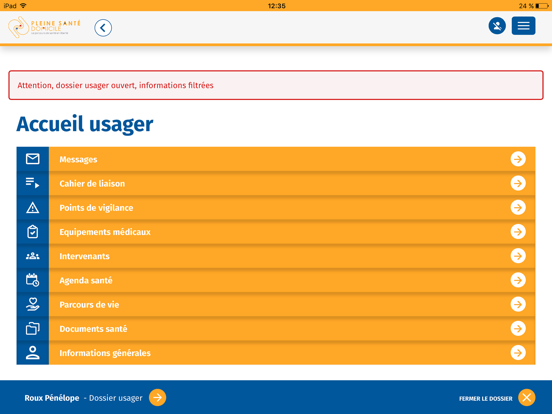The image size is (552, 414).
Task: Select the envelope icon for Messages
Action: [33, 159]
